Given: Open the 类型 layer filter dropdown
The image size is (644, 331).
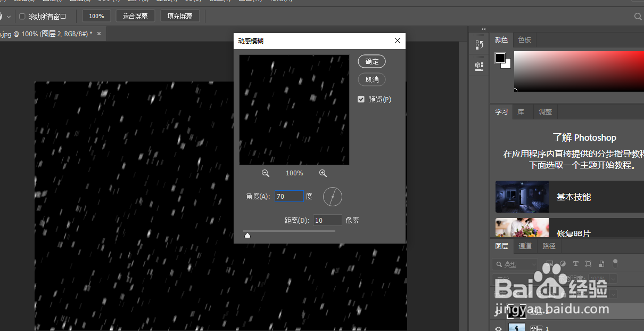Looking at the screenshot, I should coord(514,263).
